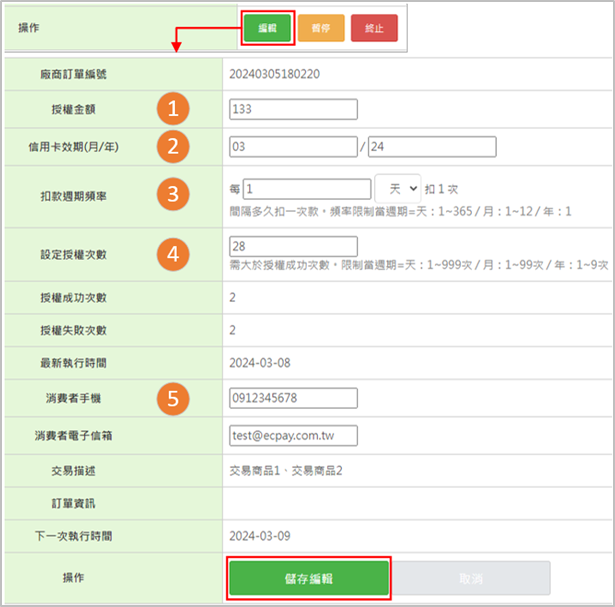Click orange step badge number 5

172,398
